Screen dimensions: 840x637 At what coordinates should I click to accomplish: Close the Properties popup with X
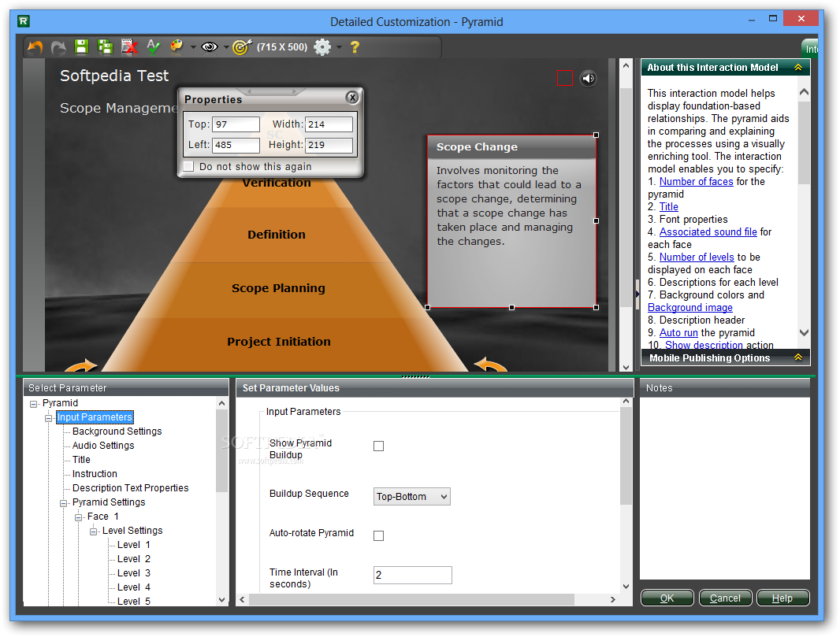pos(352,98)
